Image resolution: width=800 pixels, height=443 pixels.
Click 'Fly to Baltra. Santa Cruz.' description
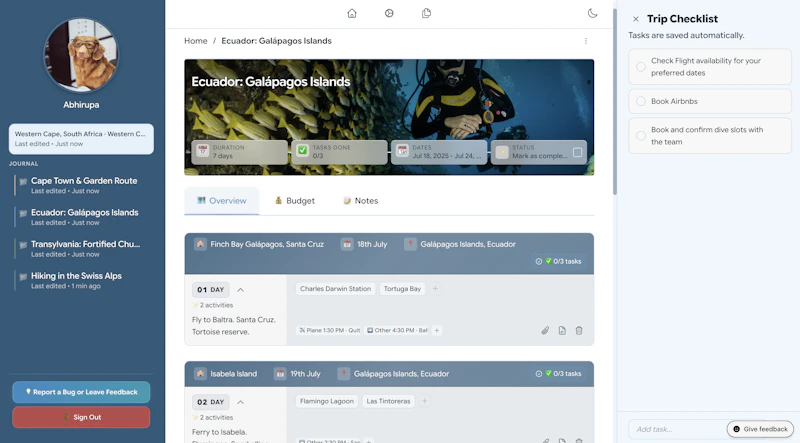coord(234,326)
